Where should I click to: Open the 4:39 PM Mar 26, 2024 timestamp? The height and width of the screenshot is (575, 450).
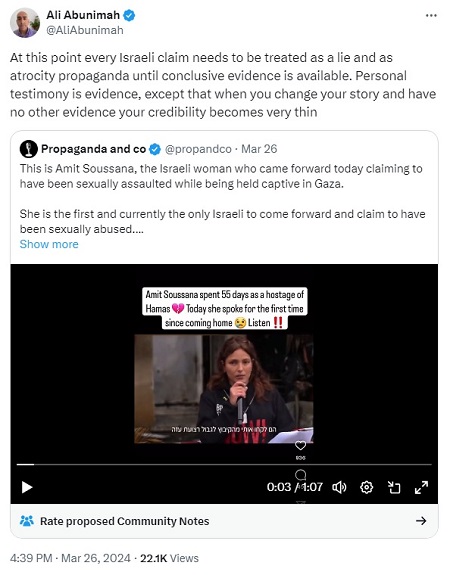tap(70, 558)
